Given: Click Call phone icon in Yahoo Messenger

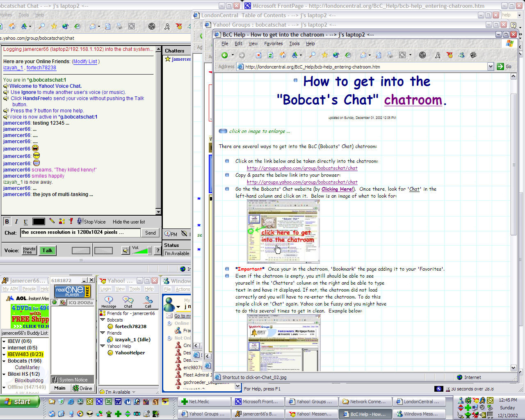Looking at the screenshot, I should click(148, 302).
